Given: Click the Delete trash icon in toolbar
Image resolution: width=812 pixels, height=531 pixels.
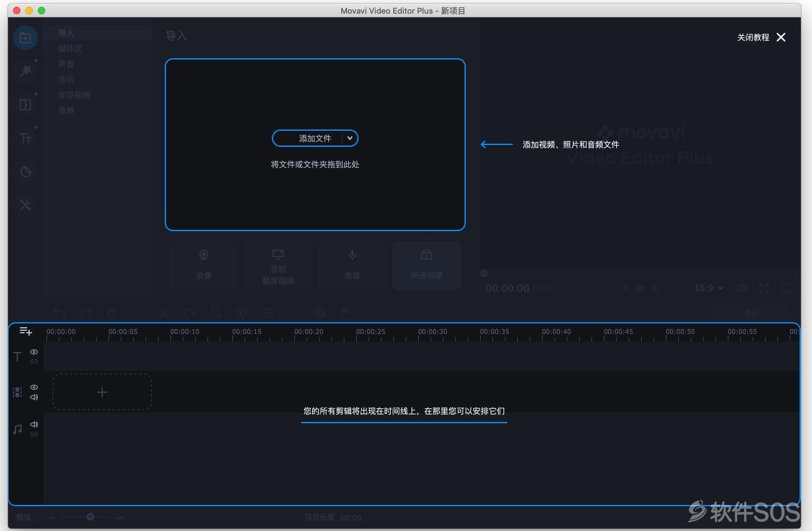Looking at the screenshot, I should [x=111, y=313].
